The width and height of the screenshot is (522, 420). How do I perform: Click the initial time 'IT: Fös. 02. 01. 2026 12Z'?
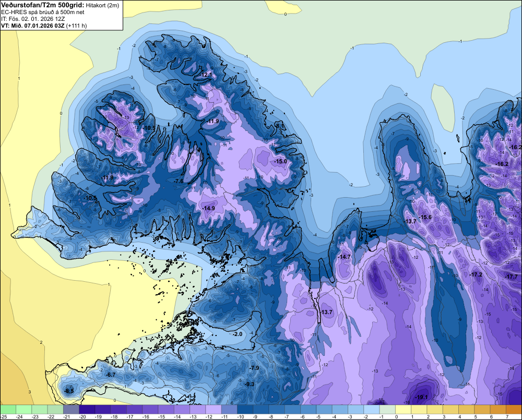click(x=33, y=19)
